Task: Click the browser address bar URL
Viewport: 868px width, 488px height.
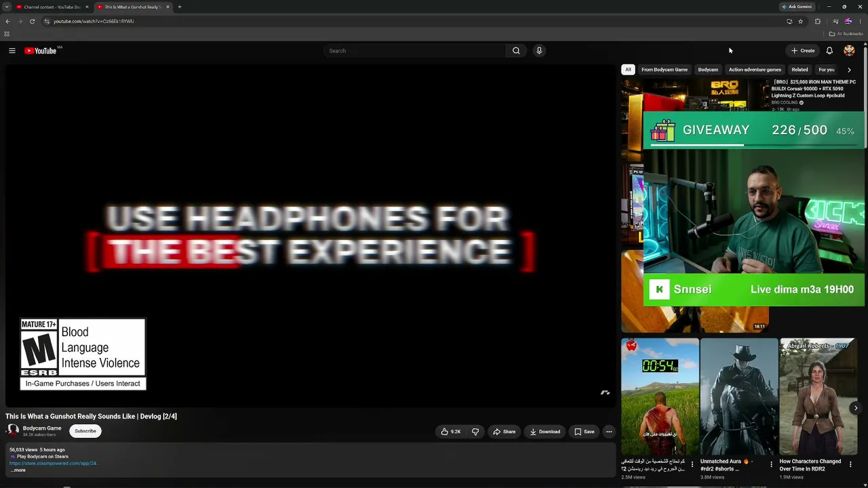Action: click(x=94, y=21)
